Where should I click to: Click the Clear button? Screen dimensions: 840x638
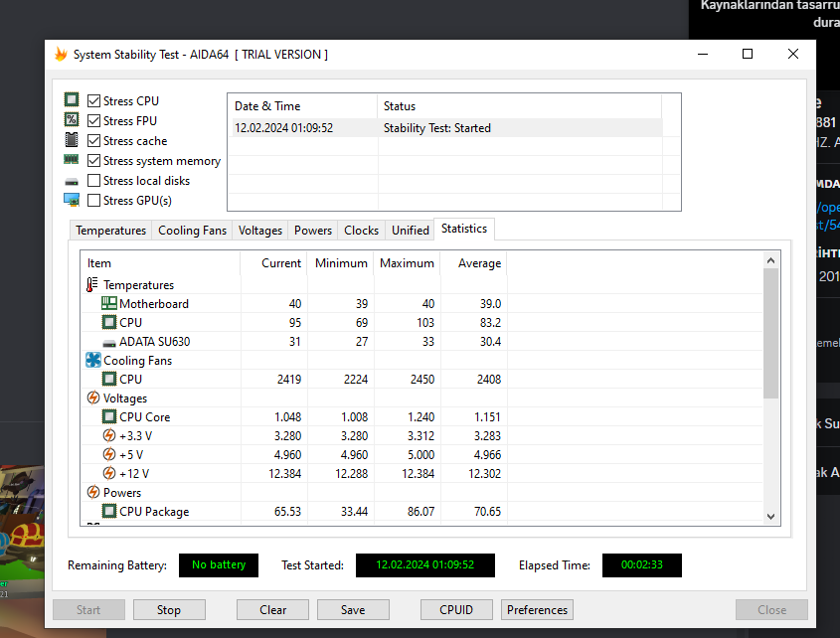tap(272, 609)
